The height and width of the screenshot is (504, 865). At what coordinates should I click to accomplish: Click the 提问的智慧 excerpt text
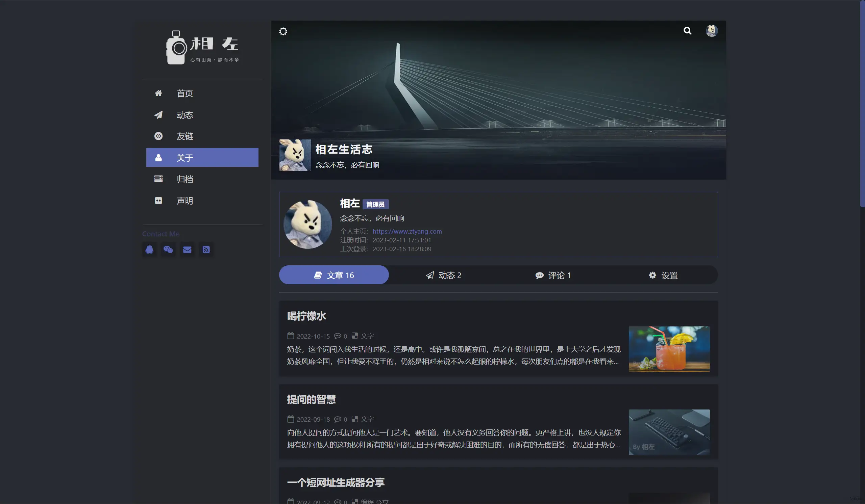(x=453, y=439)
